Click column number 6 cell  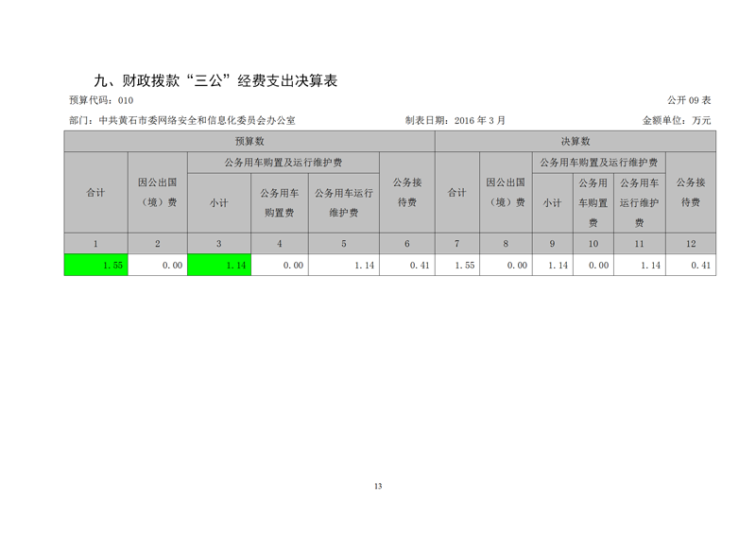(x=407, y=244)
